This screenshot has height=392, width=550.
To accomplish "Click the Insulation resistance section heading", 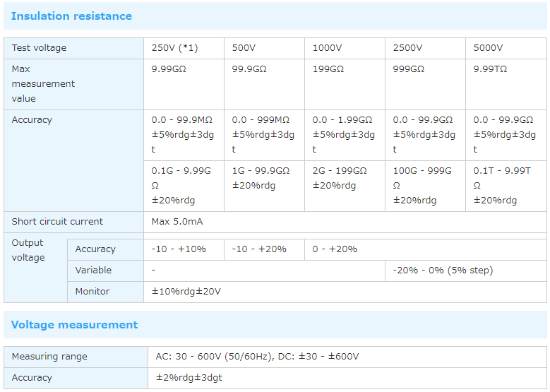I will [71, 16].
